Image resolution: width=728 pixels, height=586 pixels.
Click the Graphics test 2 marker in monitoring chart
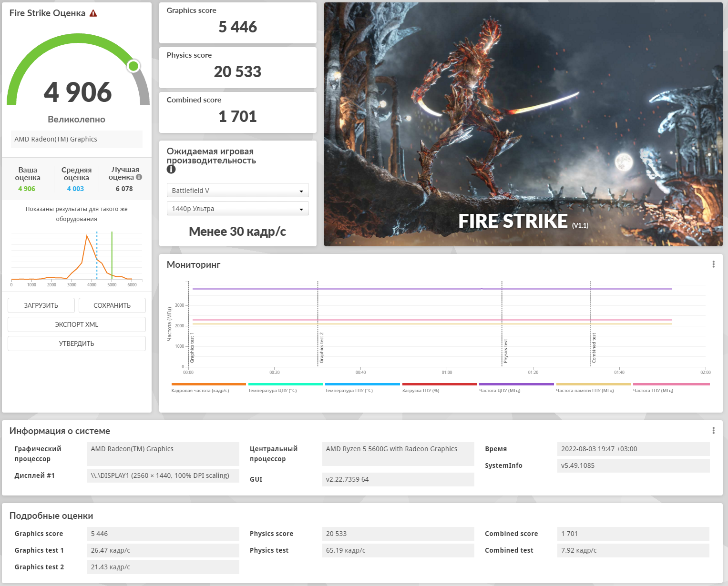(x=321, y=348)
